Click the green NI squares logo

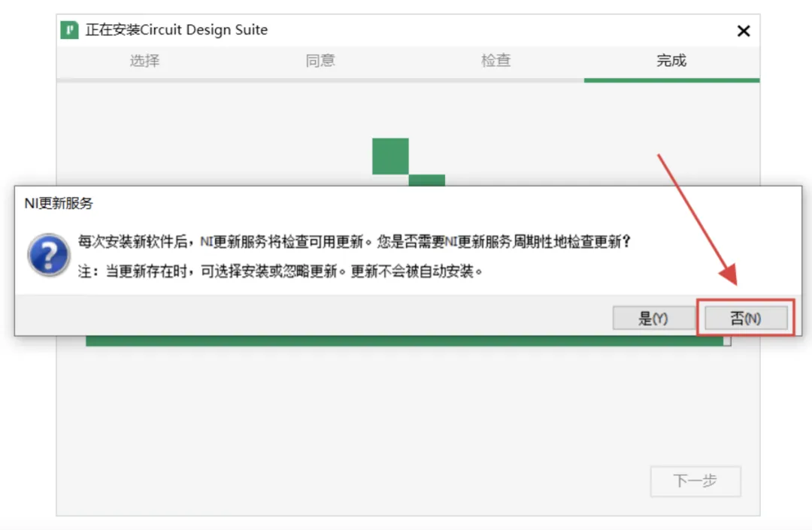click(408, 162)
